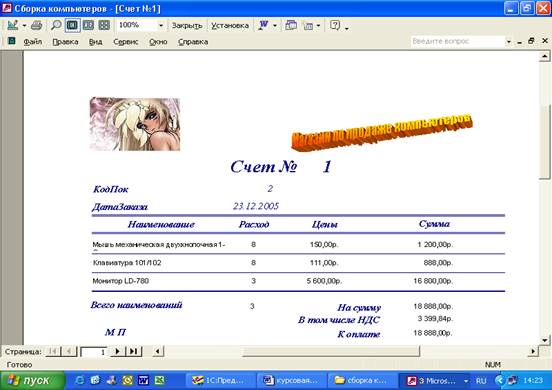Switch to two-page preview mode
The width and height of the screenshot is (552, 390).
(88, 25)
